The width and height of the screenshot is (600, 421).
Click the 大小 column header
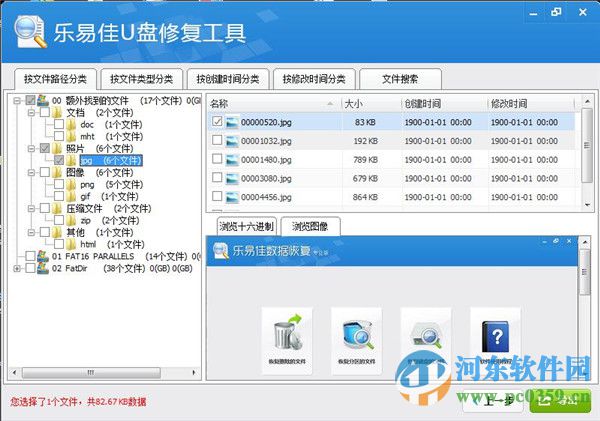point(371,104)
